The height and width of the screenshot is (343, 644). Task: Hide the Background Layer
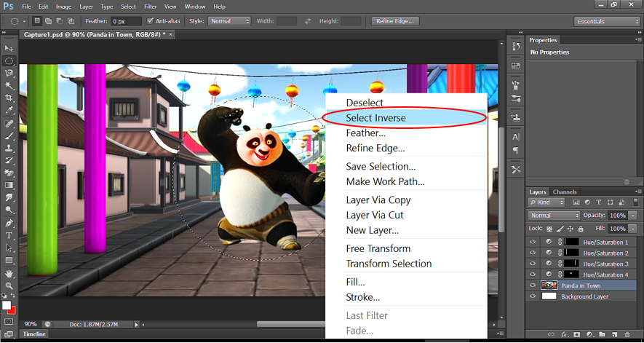(x=533, y=296)
